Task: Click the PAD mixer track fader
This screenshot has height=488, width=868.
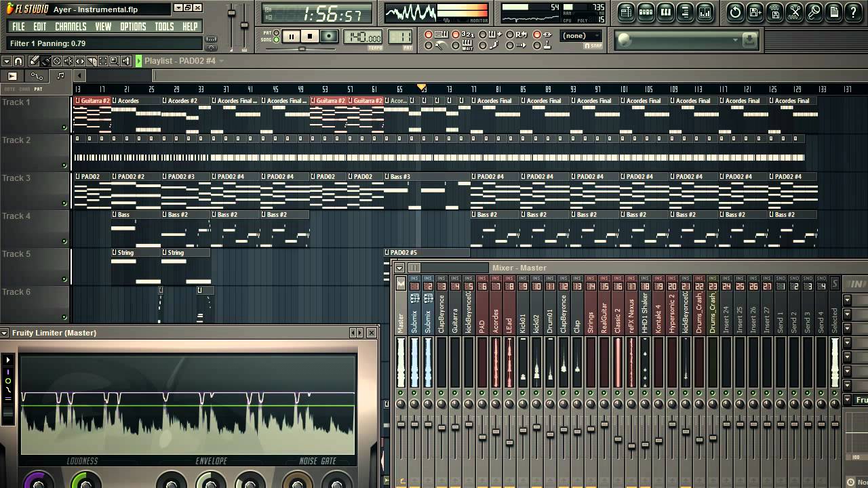Action: click(482, 437)
